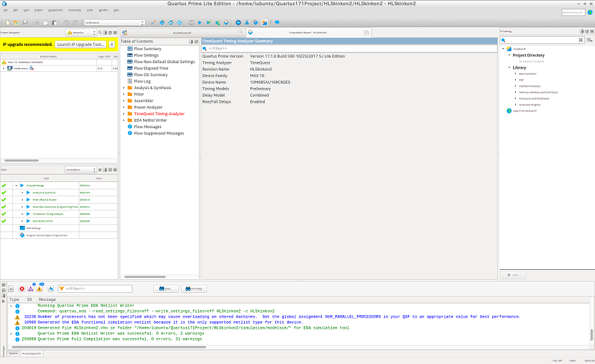Click Launch IP Upgrade Tool button
595x364 pixels.
pyautogui.click(x=81, y=45)
